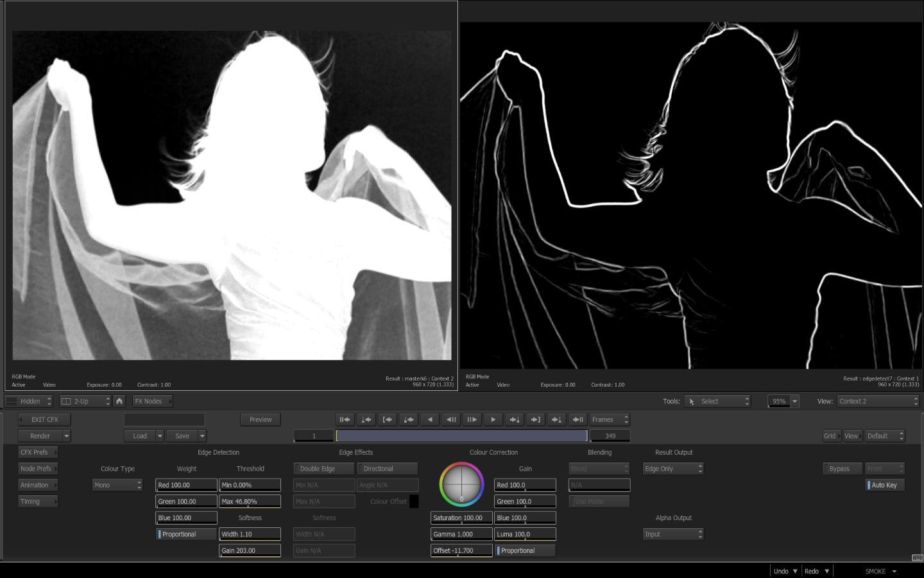This screenshot has height=578, width=924.
Task: Step forward one frame
Action: click(472, 419)
